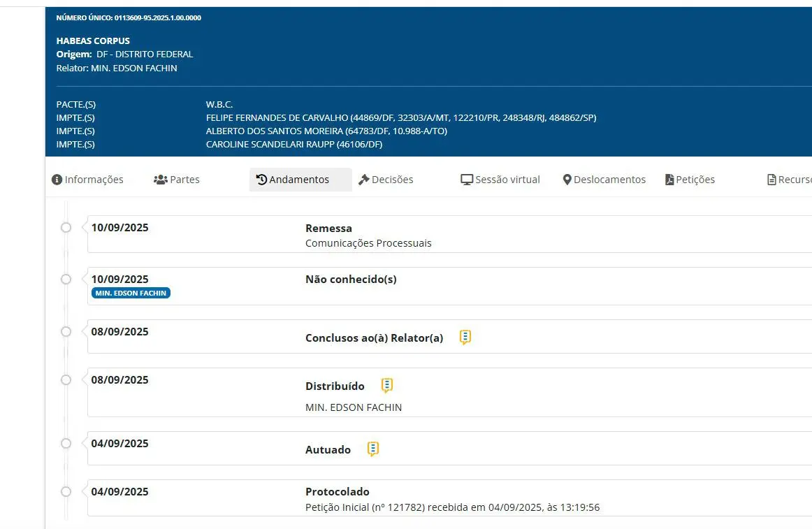Click the Conclusos ao(à) Relator(a) heading
This screenshot has height=529, width=812.
(x=375, y=338)
